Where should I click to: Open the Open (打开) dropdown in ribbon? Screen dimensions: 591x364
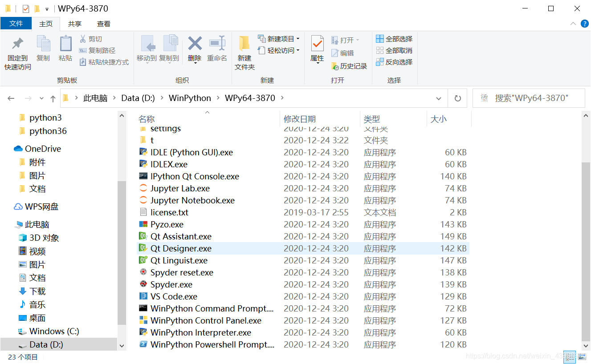[345, 40]
